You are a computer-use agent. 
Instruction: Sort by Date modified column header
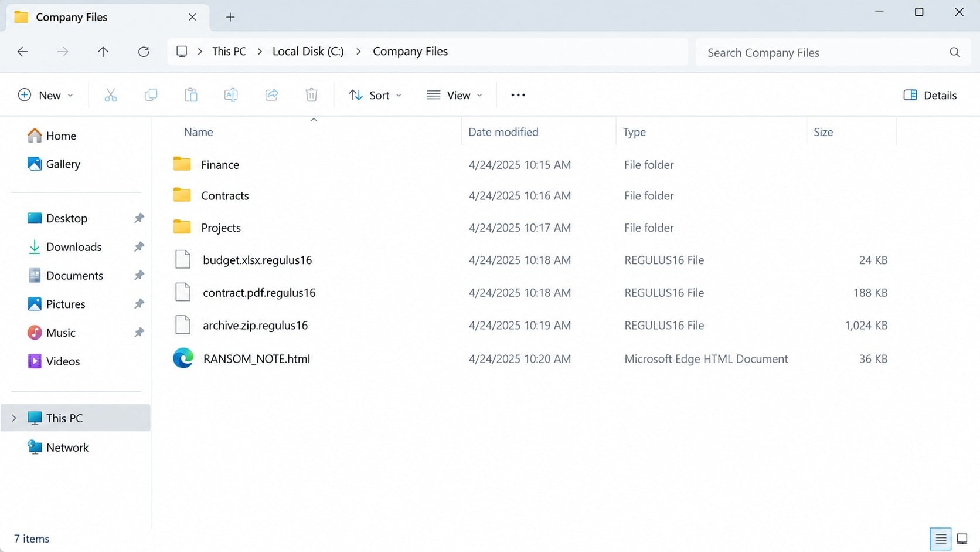pyautogui.click(x=503, y=132)
